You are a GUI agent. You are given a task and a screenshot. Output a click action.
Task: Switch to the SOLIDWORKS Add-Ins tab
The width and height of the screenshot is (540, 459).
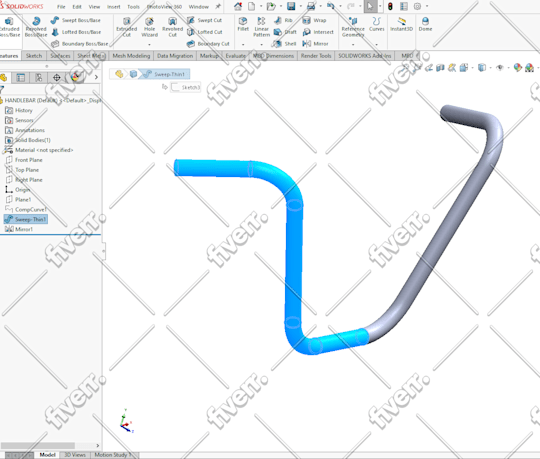coord(364,56)
